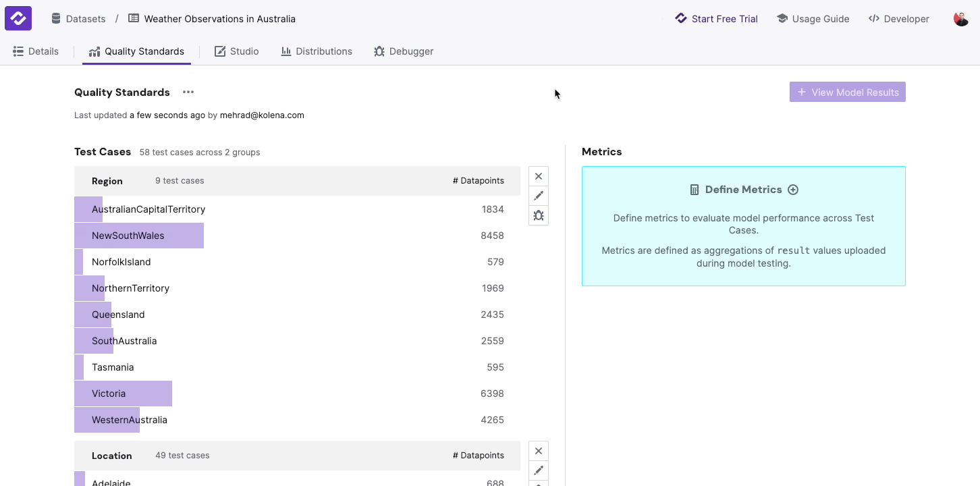Open the Debugger tab

[404, 51]
